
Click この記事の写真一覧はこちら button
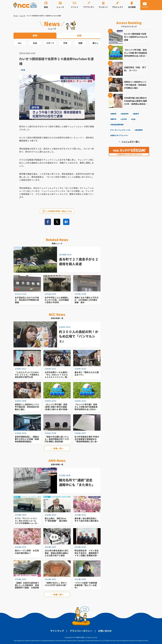pos(57,211)
